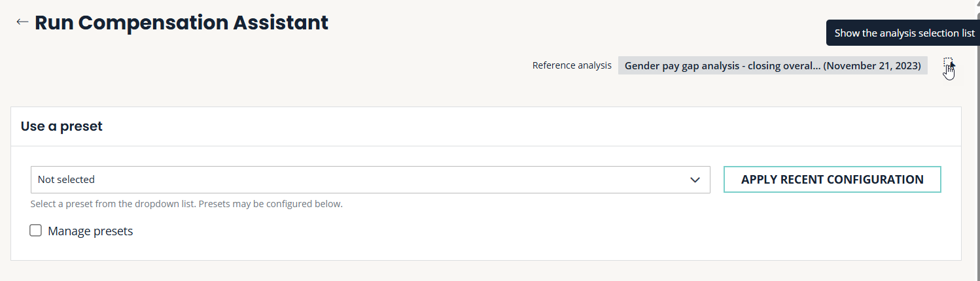Click the Reference analysis label
The width and height of the screenshot is (980, 281).
[x=572, y=65]
